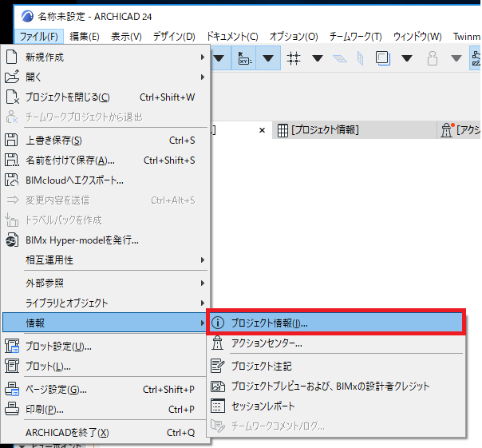Click the horizontal plane grid icon
482x448 pixels.
pyautogui.click(x=340, y=58)
